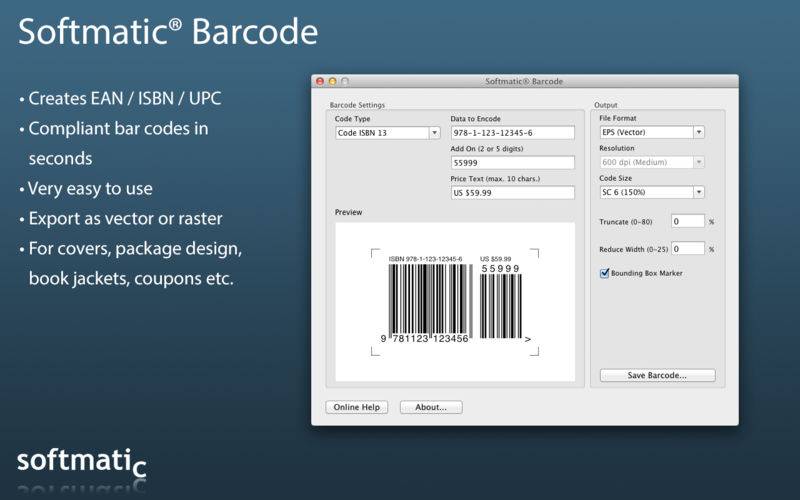The height and width of the screenshot is (500, 800).
Task: Click the 'Barcode Settings' group label
Action: click(357, 105)
